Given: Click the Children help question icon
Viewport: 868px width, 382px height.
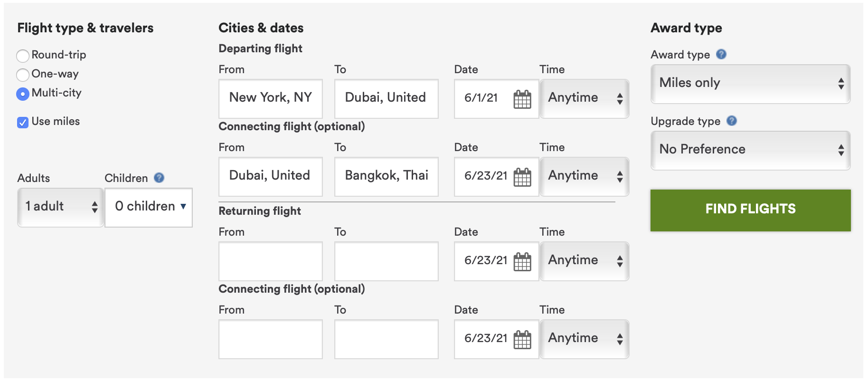Looking at the screenshot, I should [x=159, y=178].
